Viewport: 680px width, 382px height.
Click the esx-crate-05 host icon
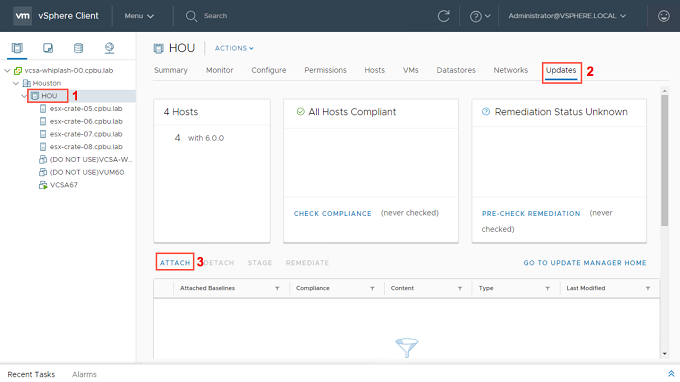point(43,108)
